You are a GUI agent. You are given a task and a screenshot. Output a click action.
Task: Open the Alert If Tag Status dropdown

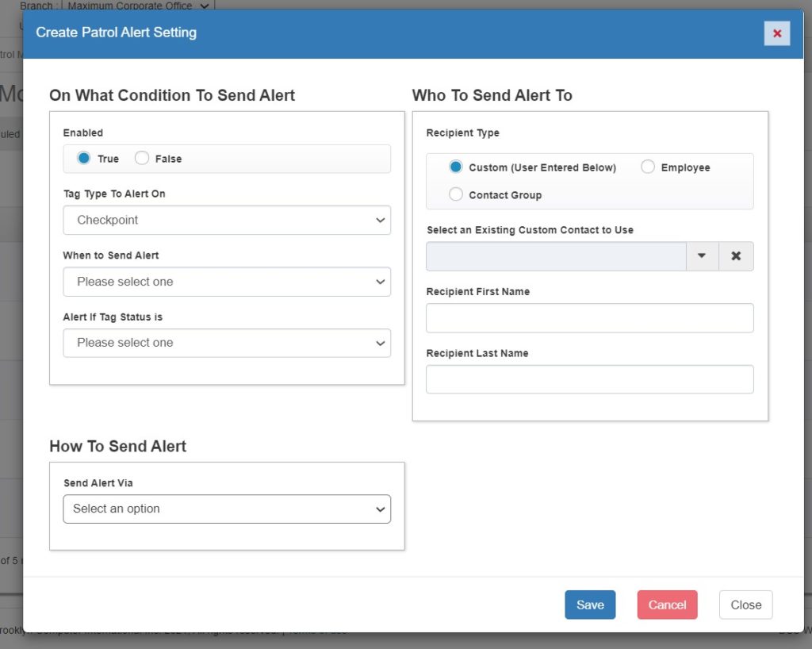coord(227,343)
